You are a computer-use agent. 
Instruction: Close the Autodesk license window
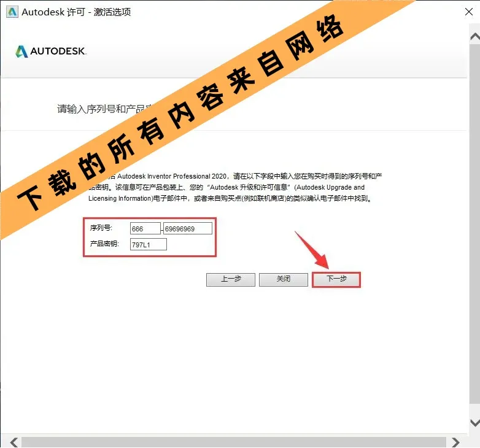pyautogui.click(x=469, y=12)
